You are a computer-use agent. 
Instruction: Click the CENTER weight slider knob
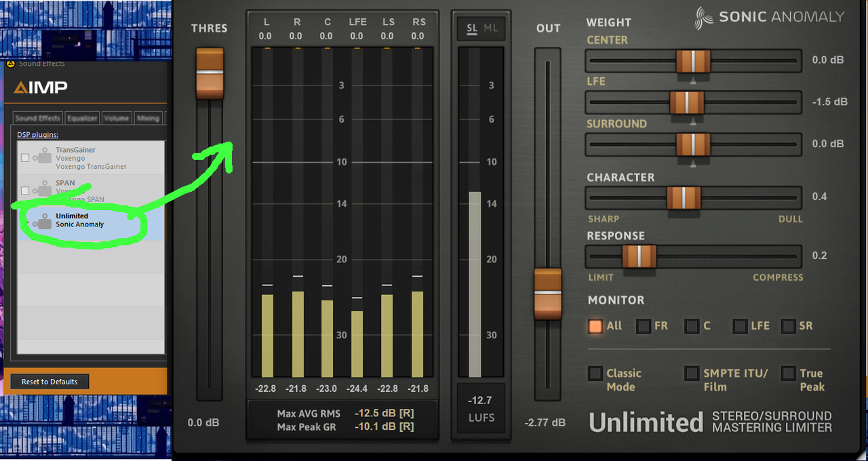pyautogui.click(x=693, y=61)
